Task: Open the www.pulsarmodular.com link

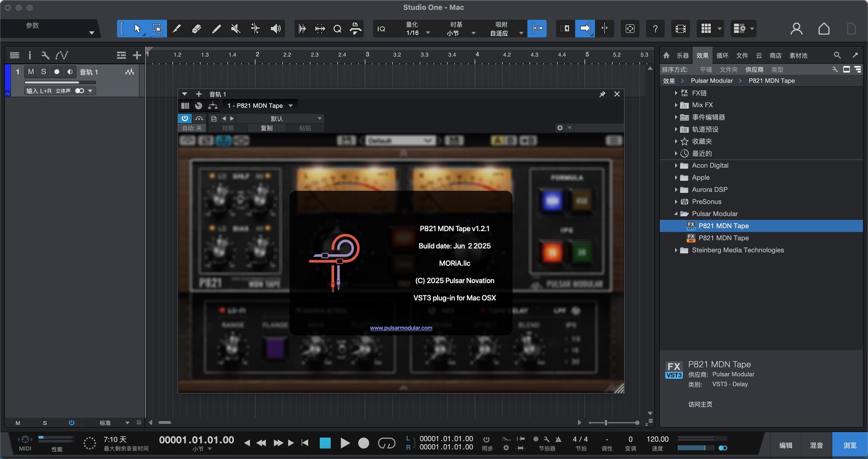Action: (401, 328)
